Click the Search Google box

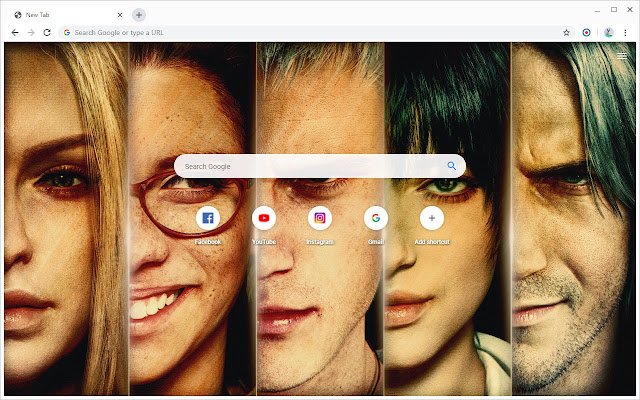(320, 166)
